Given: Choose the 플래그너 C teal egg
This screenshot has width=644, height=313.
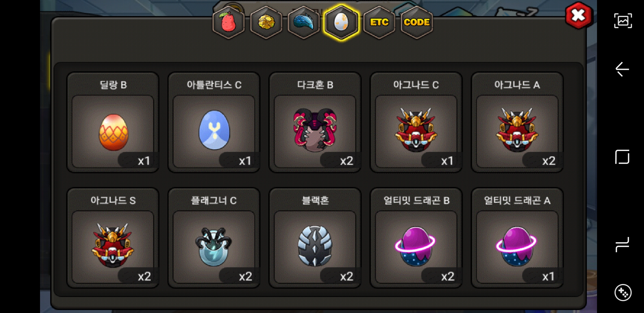Looking at the screenshot, I should (x=214, y=238).
